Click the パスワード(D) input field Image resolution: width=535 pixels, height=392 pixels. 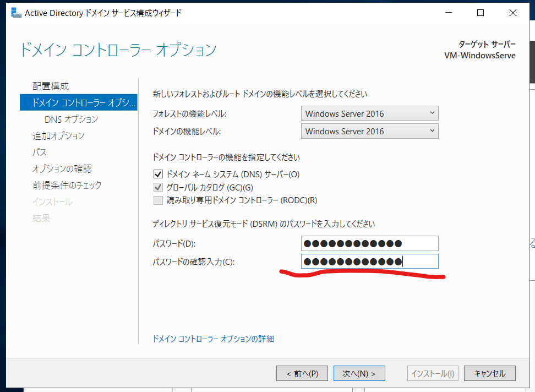369,243
